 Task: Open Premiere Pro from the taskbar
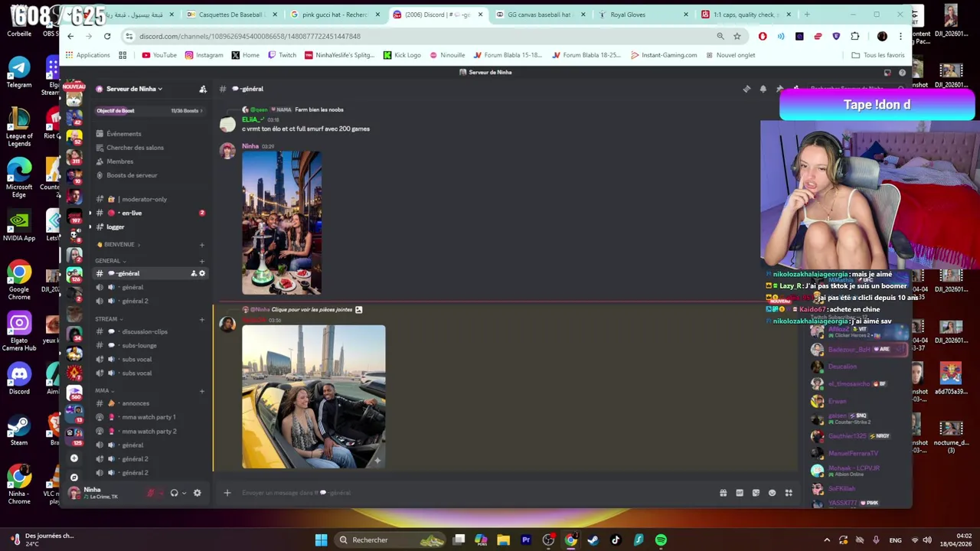(x=526, y=540)
